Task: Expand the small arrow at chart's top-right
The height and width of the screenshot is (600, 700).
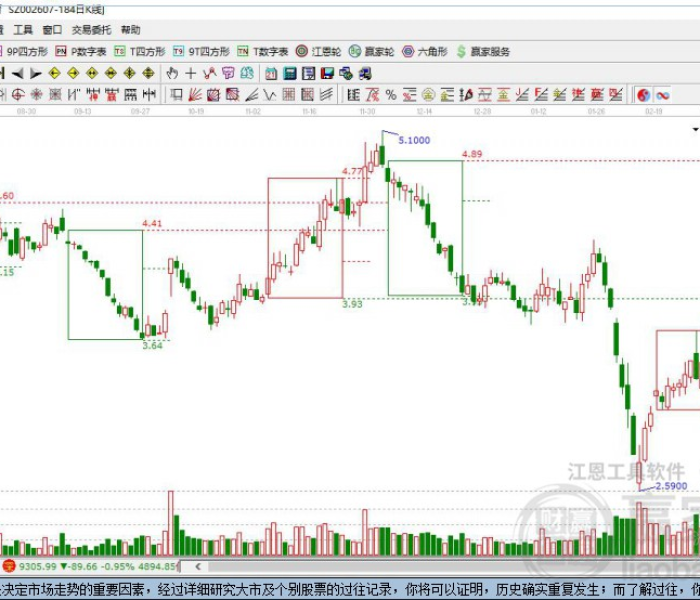Action: pos(695,129)
